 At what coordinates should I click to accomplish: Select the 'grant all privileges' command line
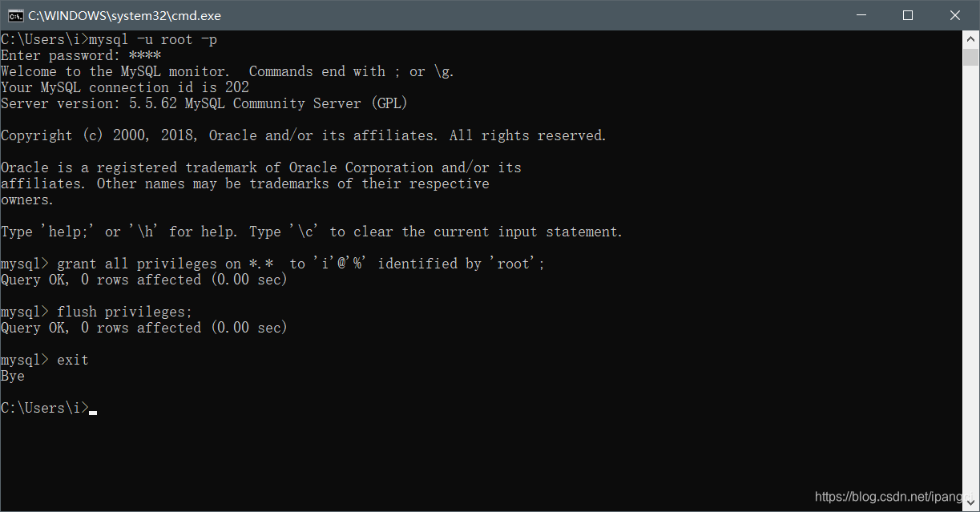point(272,263)
